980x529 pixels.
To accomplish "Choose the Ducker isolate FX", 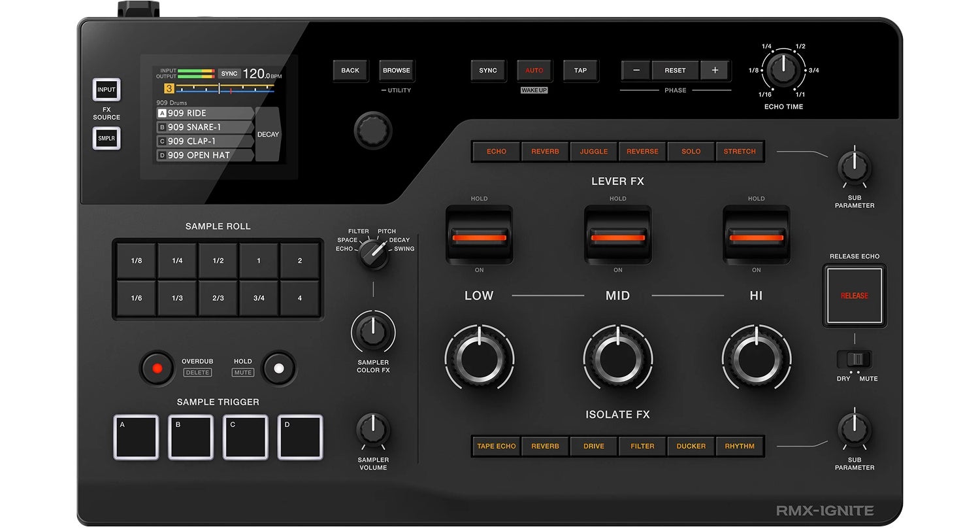I will point(691,447).
